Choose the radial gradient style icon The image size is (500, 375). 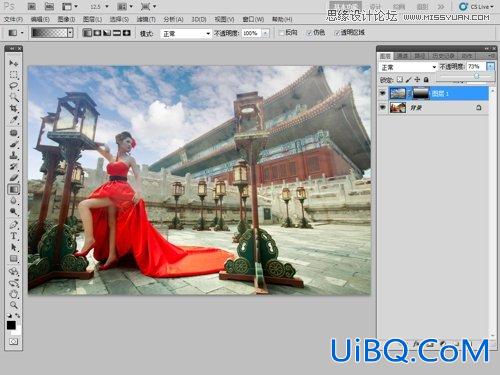click(97, 33)
